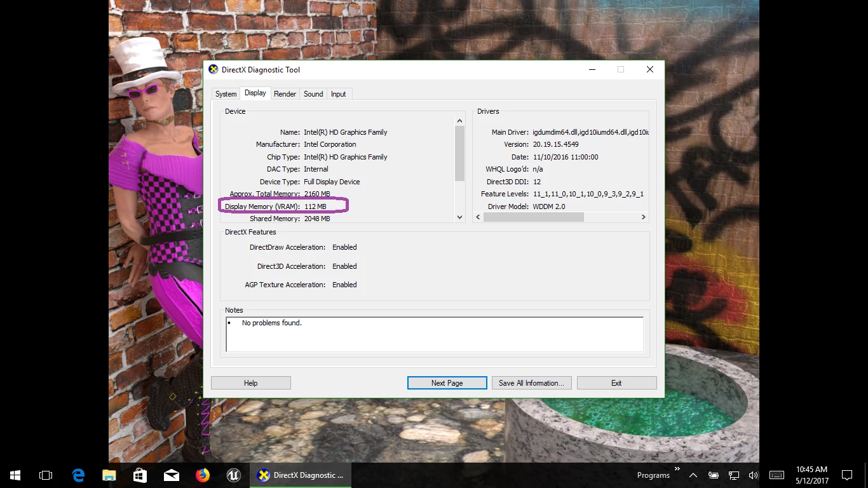868x488 pixels.
Task: Click the DirectX icon in title bar
Action: 214,70
